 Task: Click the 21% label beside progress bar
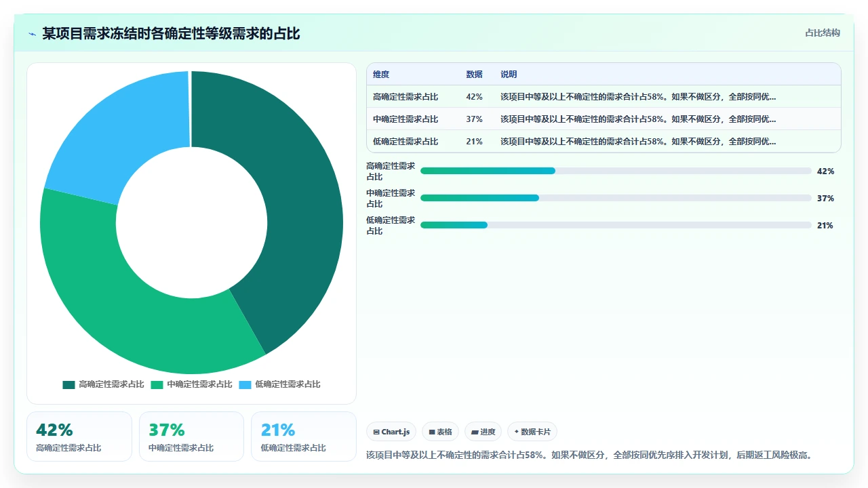click(825, 226)
